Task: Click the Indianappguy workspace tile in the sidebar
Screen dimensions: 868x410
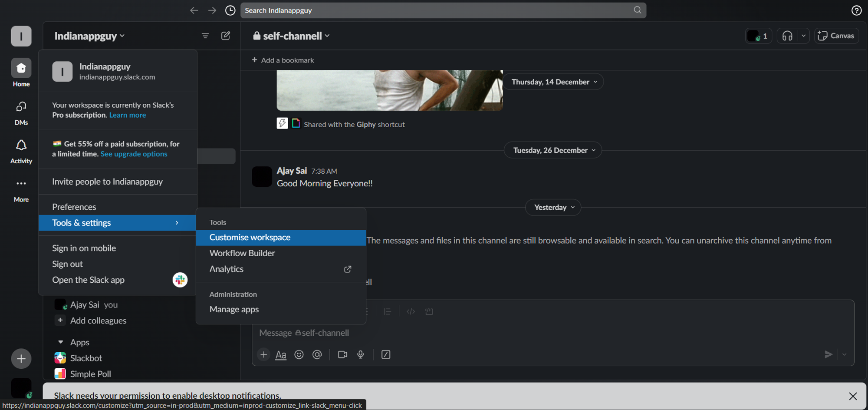Action: click(21, 36)
